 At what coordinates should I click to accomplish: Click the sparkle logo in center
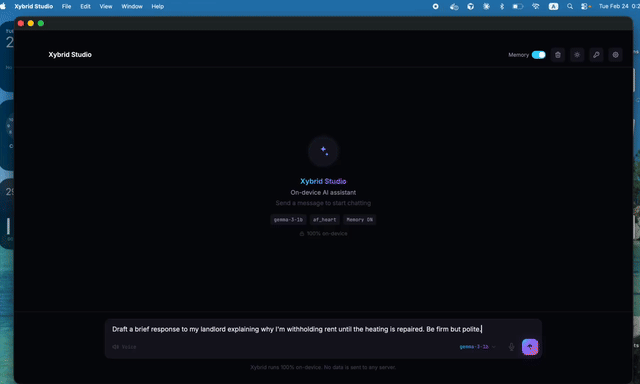323,151
